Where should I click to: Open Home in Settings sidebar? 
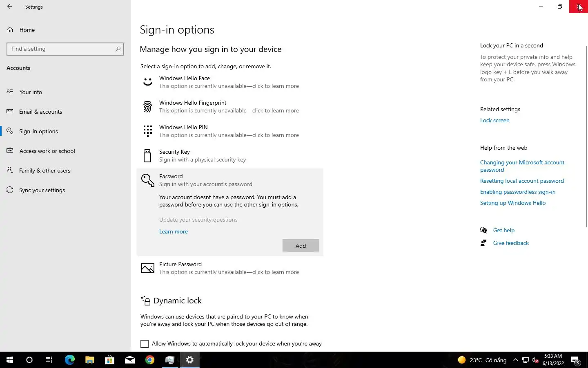click(27, 30)
